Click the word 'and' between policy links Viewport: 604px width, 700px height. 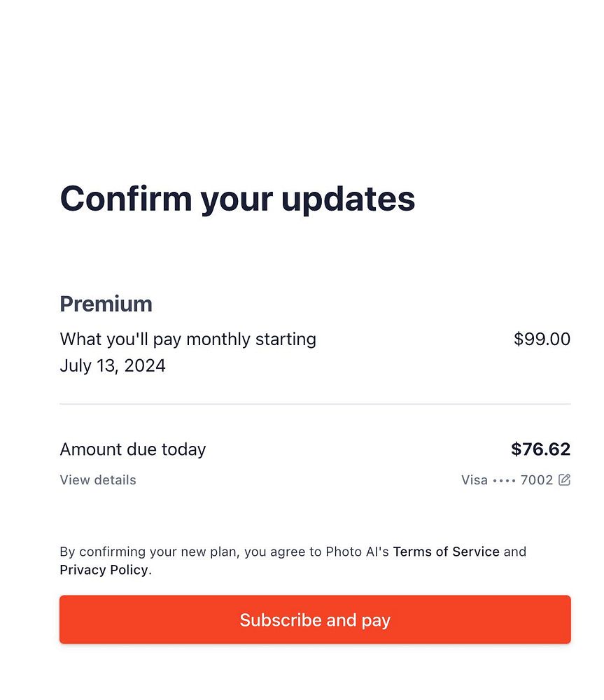[514, 552]
